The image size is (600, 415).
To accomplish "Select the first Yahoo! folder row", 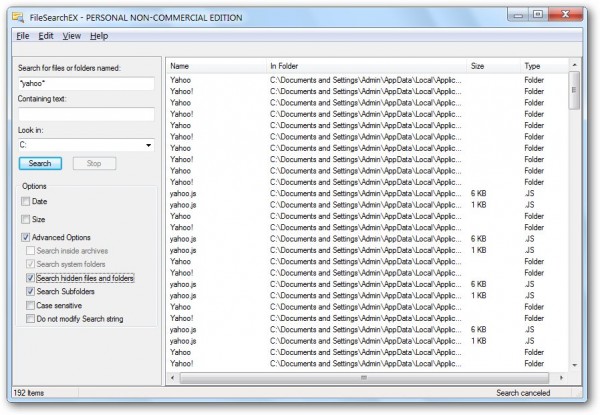I will (x=367, y=91).
